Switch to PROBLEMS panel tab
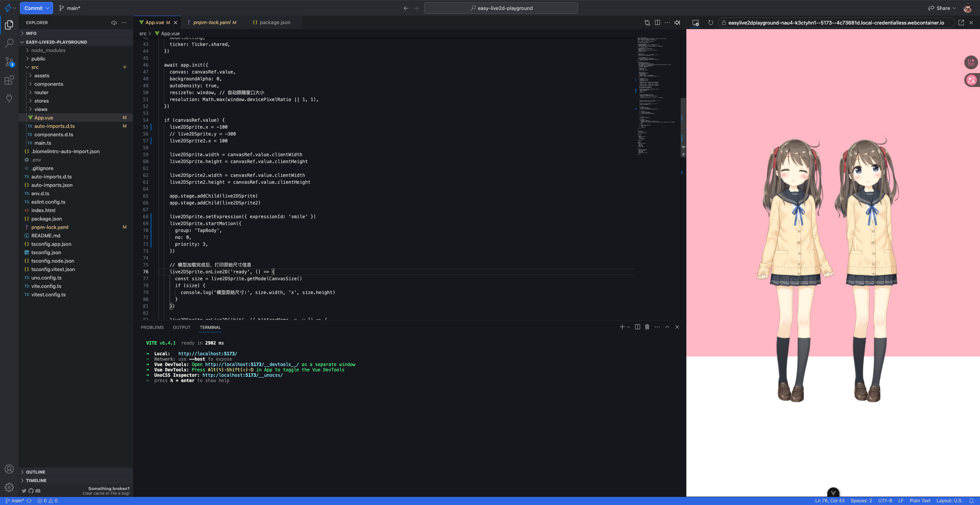The image size is (980, 505). (152, 327)
